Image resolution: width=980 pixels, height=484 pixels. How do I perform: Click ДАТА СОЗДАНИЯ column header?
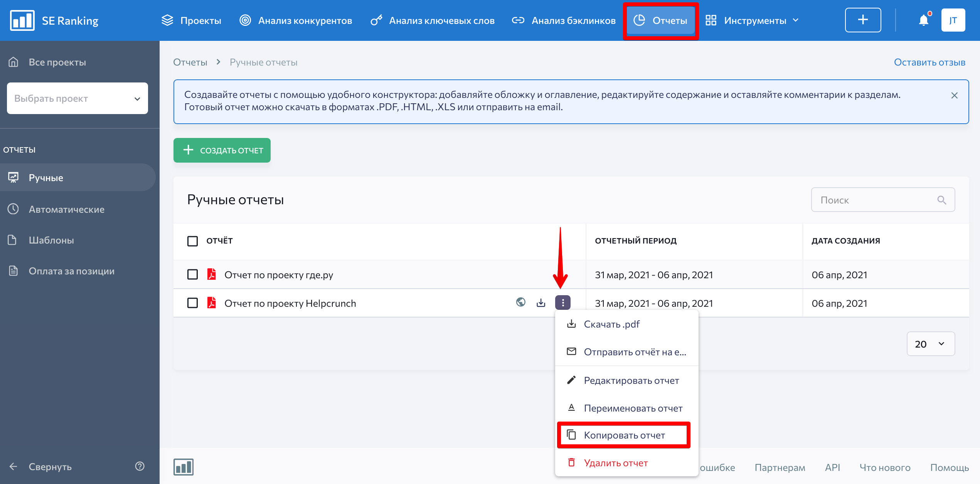[846, 241]
